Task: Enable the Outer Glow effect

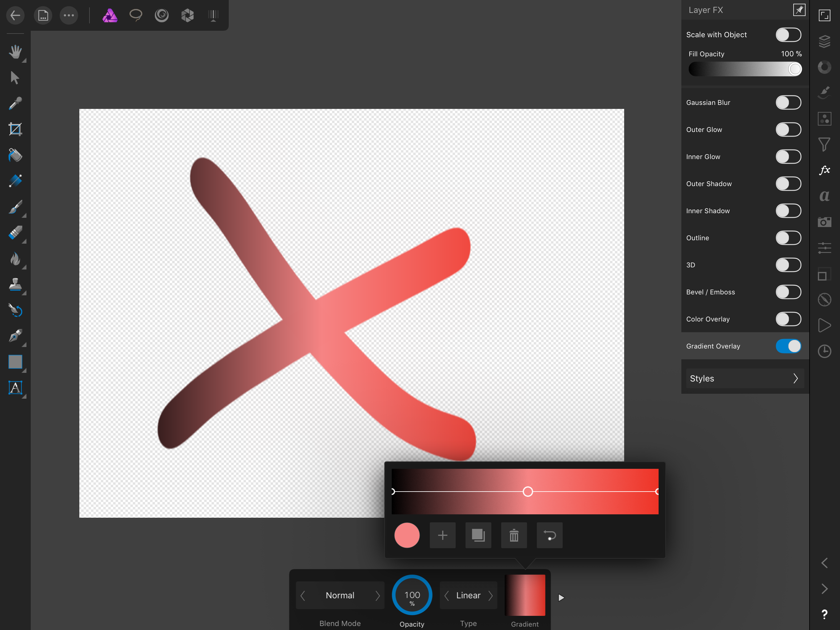Action: (788, 130)
